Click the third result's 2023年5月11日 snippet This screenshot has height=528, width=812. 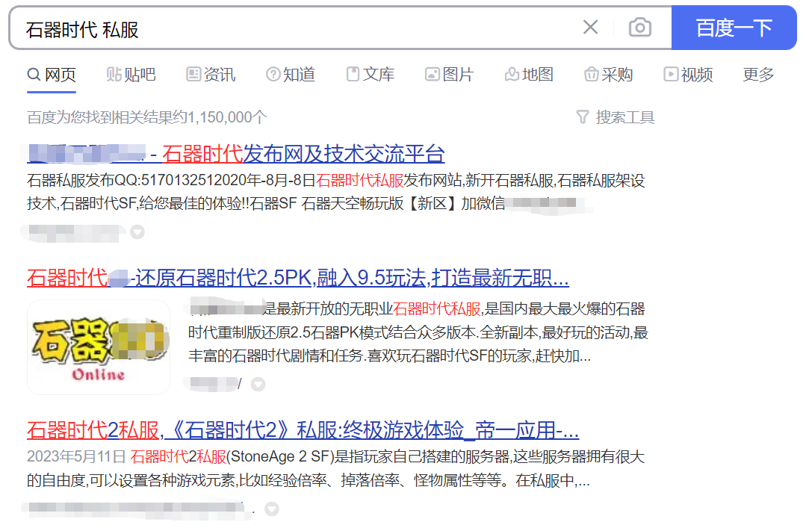tap(335, 468)
